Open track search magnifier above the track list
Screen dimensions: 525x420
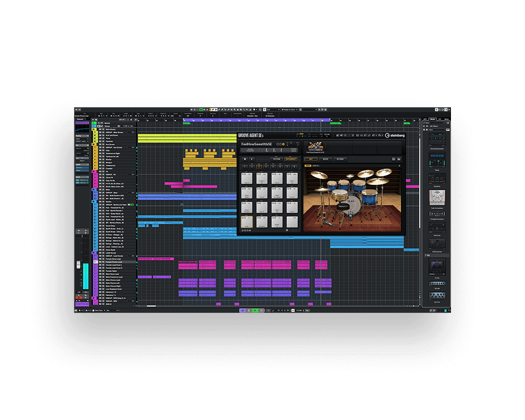click(135, 120)
